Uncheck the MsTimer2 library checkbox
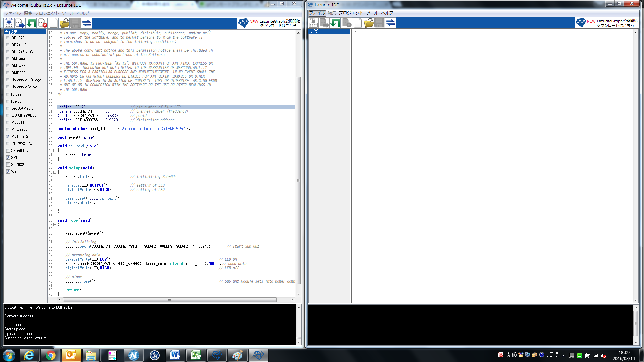This screenshot has height=362, width=644. click(x=8, y=136)
